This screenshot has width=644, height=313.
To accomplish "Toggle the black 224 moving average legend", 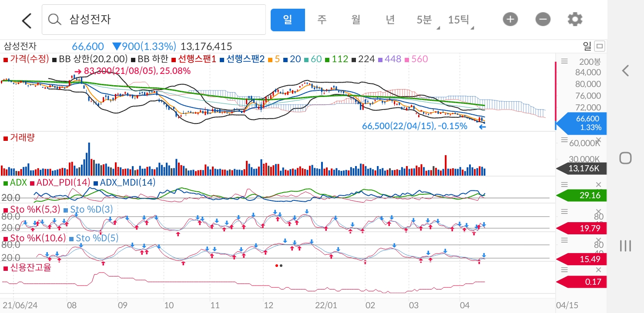I will click(363, 59).
